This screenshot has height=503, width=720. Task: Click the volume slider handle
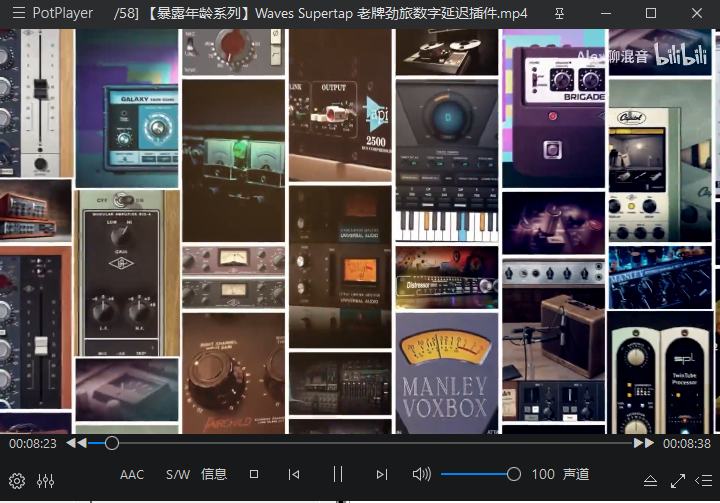coord(514,474)
